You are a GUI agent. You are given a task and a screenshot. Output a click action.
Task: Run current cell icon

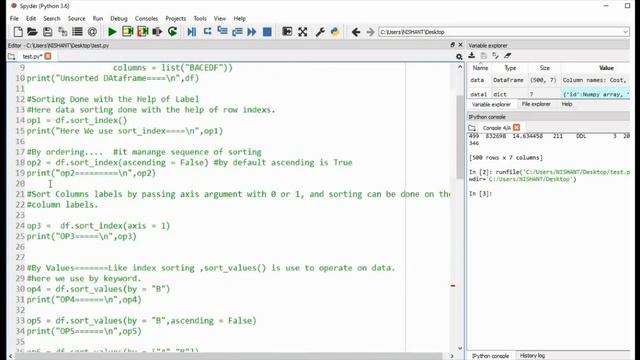point(127,32)
